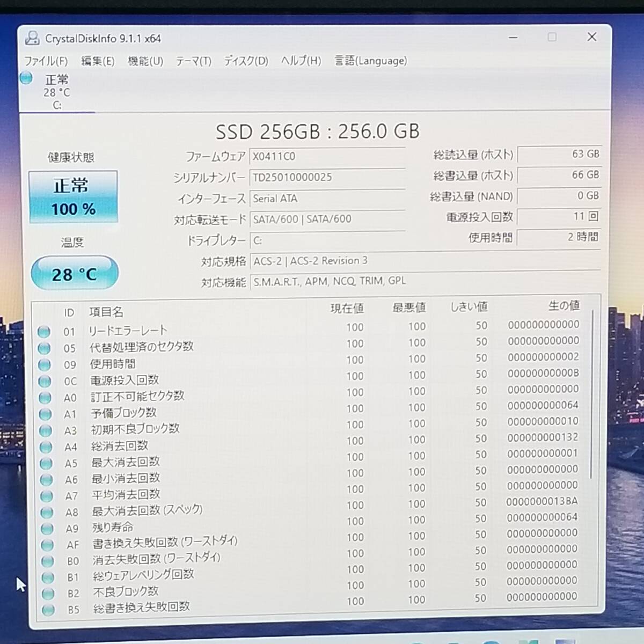Viewport: 644px width, 644px height.
Task: Click the status orb for ID A6 row
Action: pyautogui.click(x=47, y=480)
